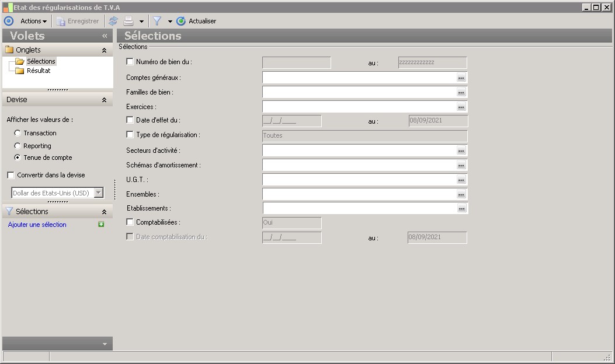Click the Oui Comptabilisées field

(292, 223)
